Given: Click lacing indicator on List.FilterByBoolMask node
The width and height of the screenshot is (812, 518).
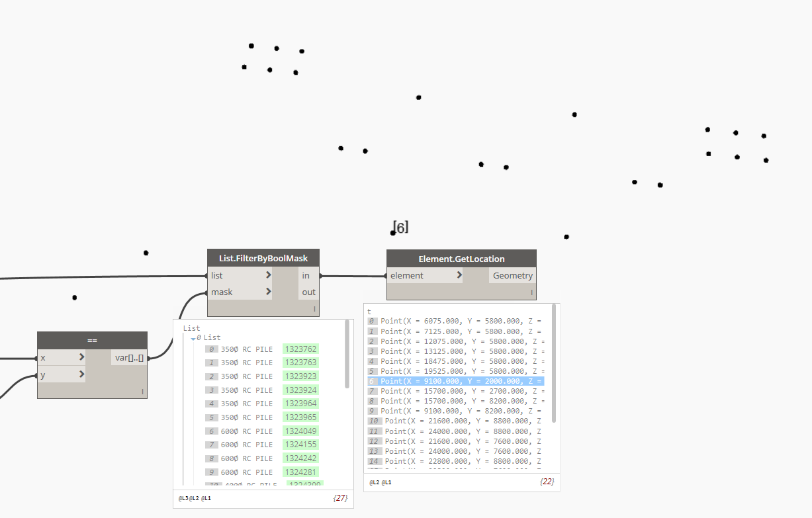Looking at the screenshot, I should pyautogui.click(x=314, y=310).
